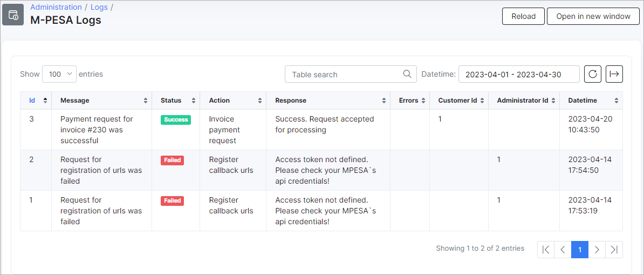Click the refresh table icon button
This screenshot has width=644, height=275.
coord(593,74)
